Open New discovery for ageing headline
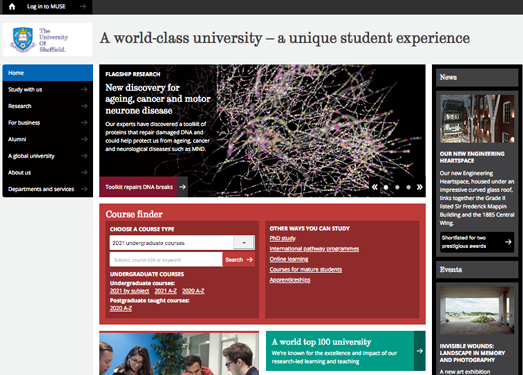 (x=158, y=99)
